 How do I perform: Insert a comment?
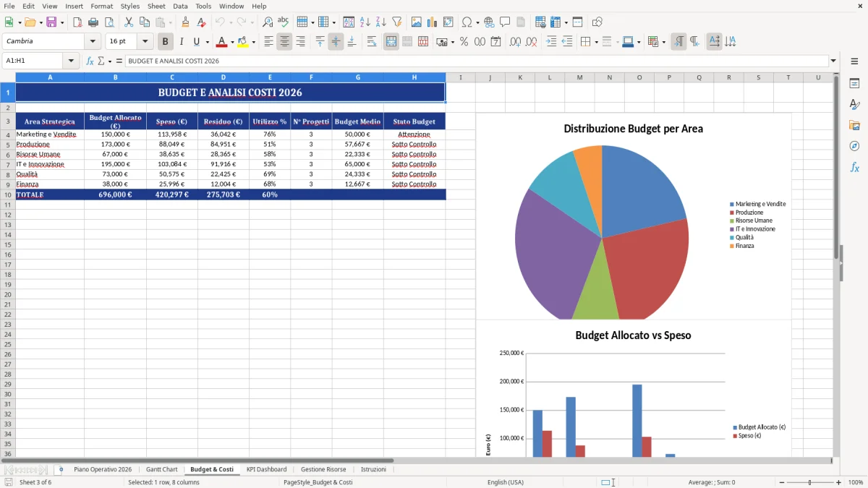click(505, 22)
